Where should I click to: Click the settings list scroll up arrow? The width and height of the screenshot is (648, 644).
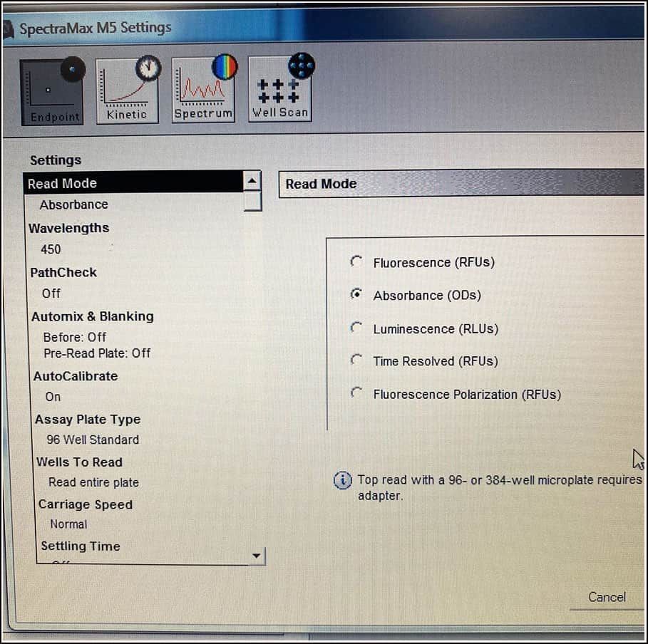coord(252,180)
